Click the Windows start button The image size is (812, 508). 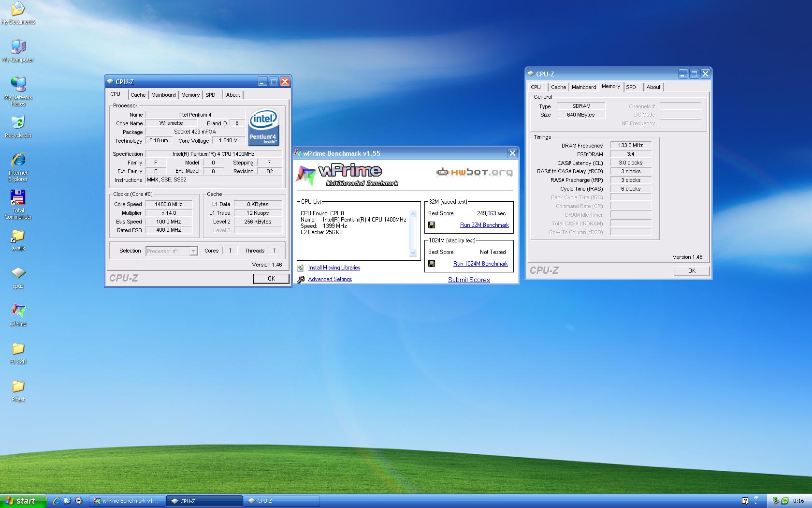coord(23,501)
